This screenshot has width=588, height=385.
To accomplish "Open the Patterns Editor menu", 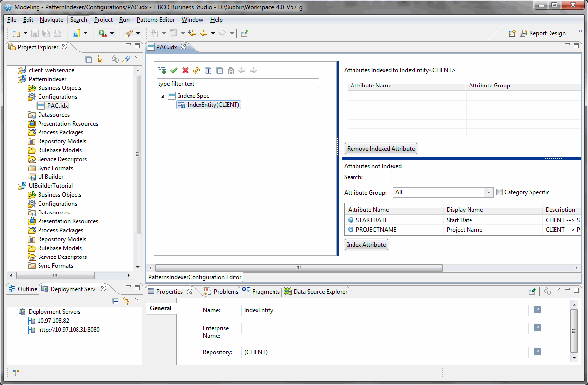I will [x=156, y=20].
